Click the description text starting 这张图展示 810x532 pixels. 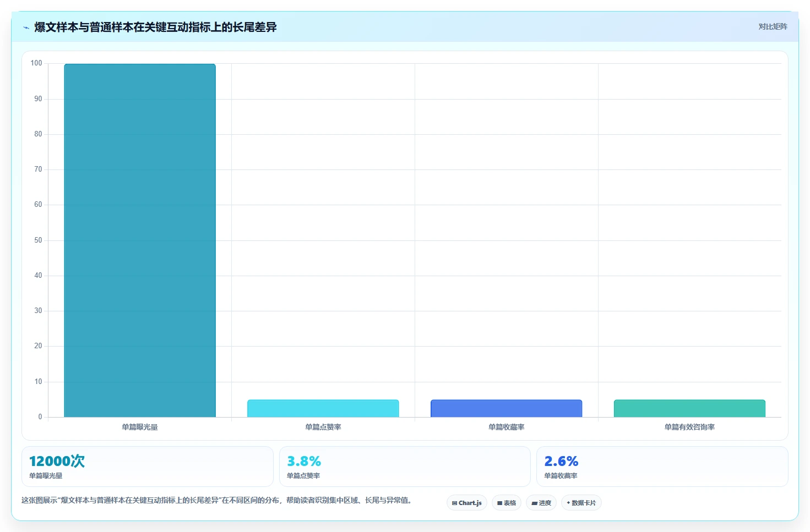[x=216, y=500]
